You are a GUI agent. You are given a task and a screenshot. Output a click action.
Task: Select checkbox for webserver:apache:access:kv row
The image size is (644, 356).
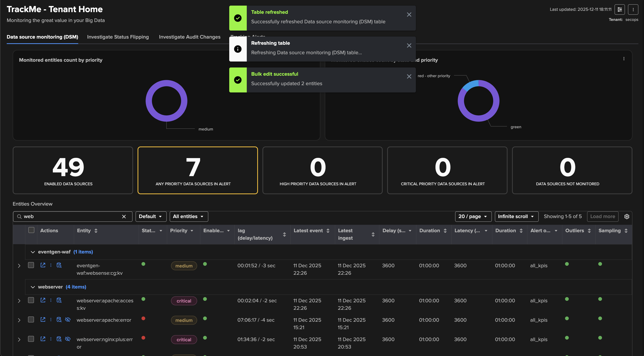tap(31, 300)
